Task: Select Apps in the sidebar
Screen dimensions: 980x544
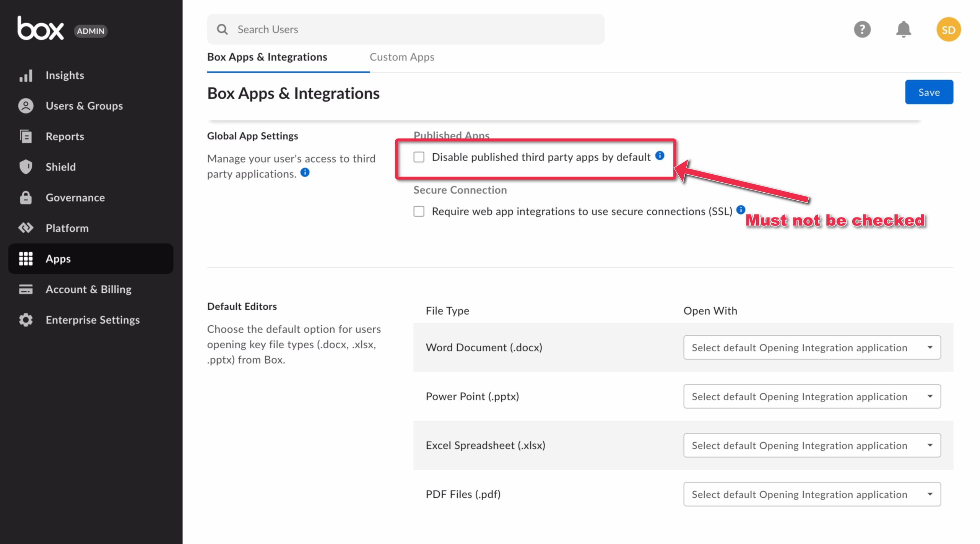Action: point(91,259)
